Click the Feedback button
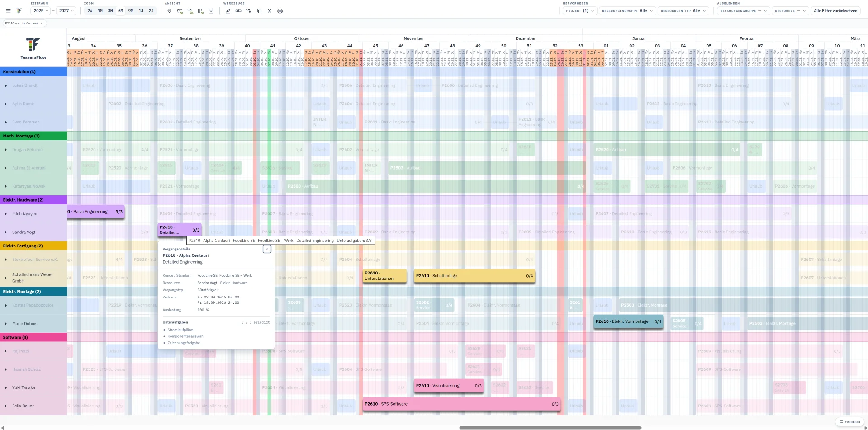868x430 pixels. tap(850, 422)
